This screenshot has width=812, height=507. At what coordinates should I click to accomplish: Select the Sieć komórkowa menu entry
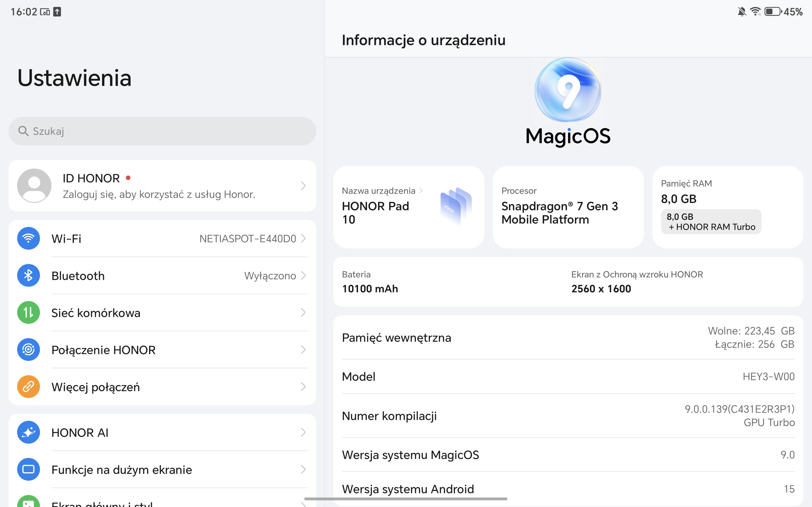95,313
